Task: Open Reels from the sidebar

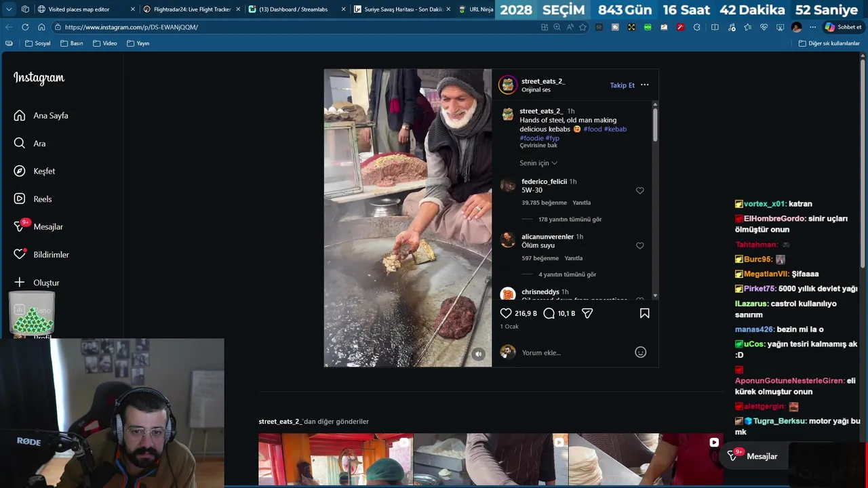Action: [33, 199]
